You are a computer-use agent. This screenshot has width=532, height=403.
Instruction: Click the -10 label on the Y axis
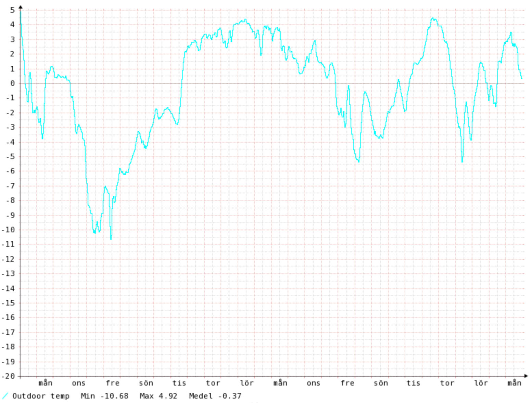(x=9, y=230)
